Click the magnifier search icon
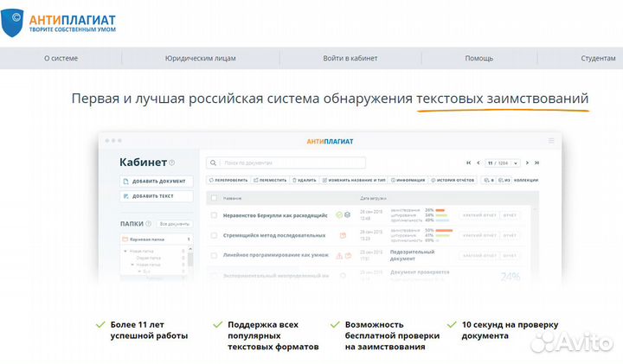Image resolution: width=623 pixels, height=364 pixels. pyautogui.click(x=213, y=163)
